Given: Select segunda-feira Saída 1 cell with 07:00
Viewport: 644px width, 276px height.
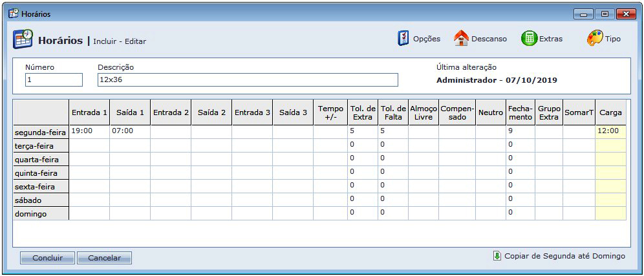Looking at the screenshot, I should (129, 131).
